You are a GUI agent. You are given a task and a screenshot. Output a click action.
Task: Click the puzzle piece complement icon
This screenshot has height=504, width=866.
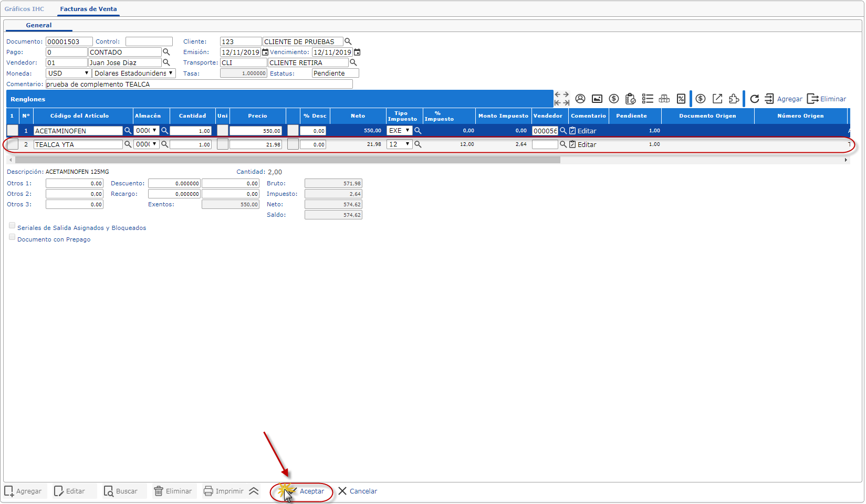734,99
